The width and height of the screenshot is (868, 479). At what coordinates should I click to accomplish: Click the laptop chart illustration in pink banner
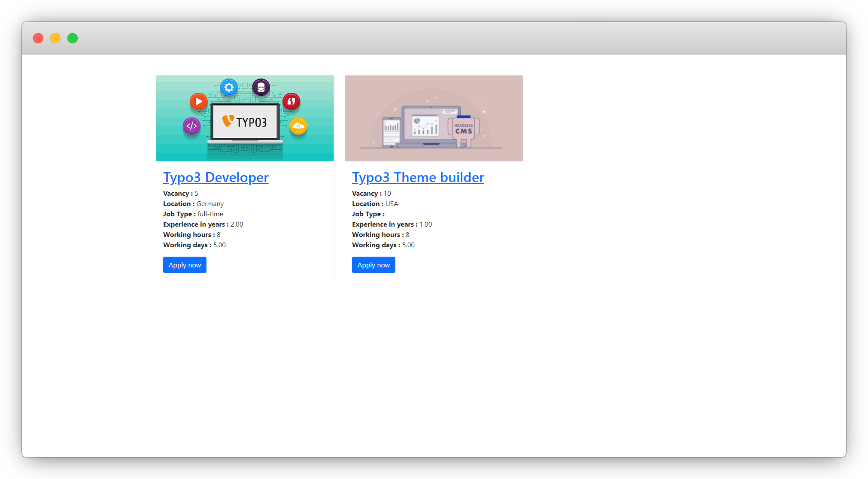point(426,126)
